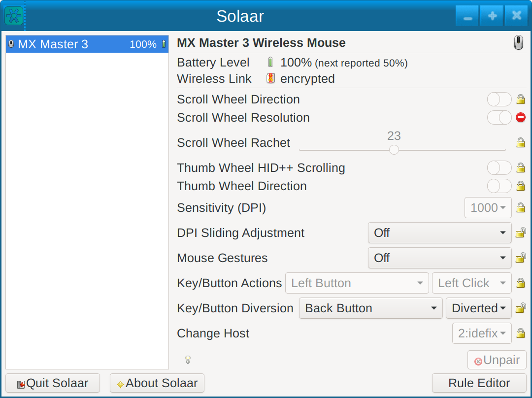This screenshot has height=398, width=532.
Task: Expand the Diverted mode dropdown
Action: pyautogui.click(x=478, y=308)
